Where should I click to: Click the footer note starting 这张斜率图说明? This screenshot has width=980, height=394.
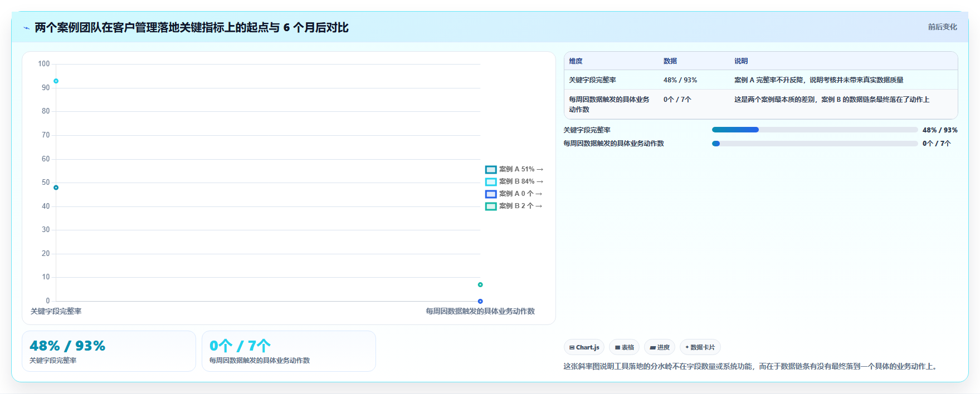(x=752, y=366)
